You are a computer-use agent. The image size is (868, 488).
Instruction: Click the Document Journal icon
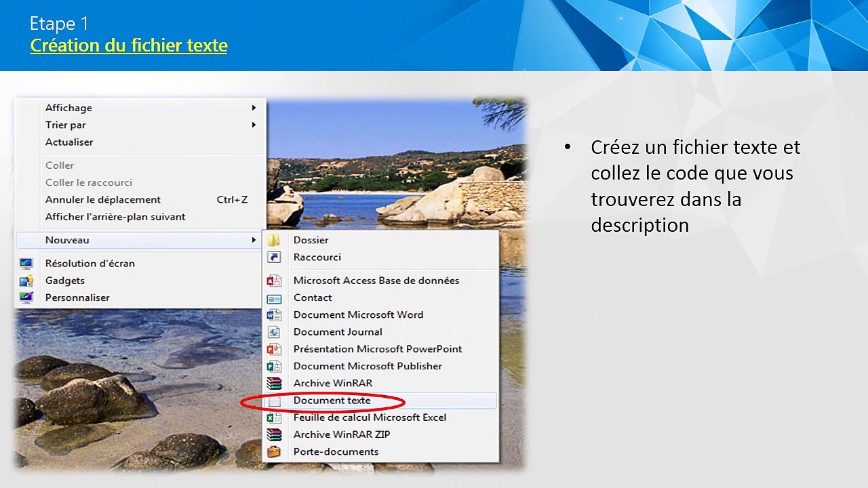pos(274,332)
